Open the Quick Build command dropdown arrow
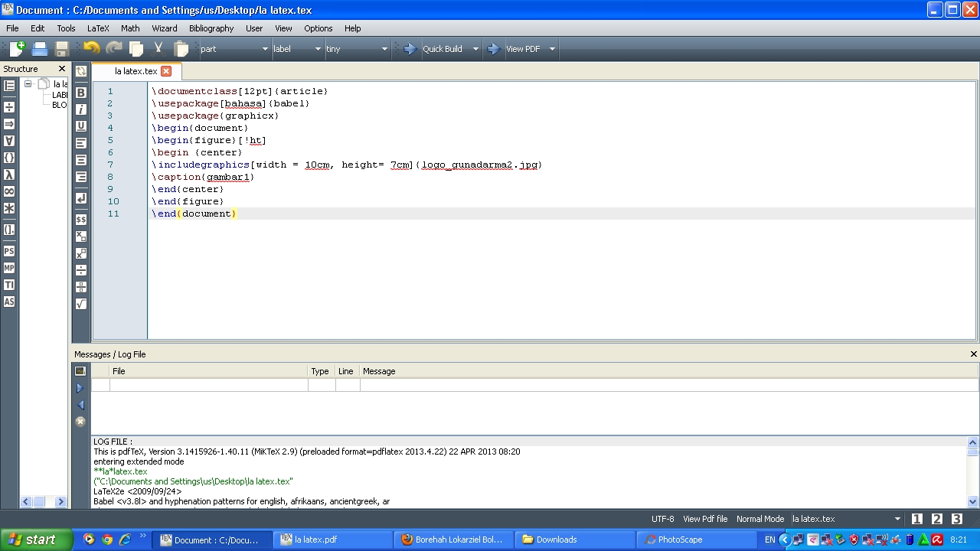This screenshot has width=980, height=551. pos(475,49)
